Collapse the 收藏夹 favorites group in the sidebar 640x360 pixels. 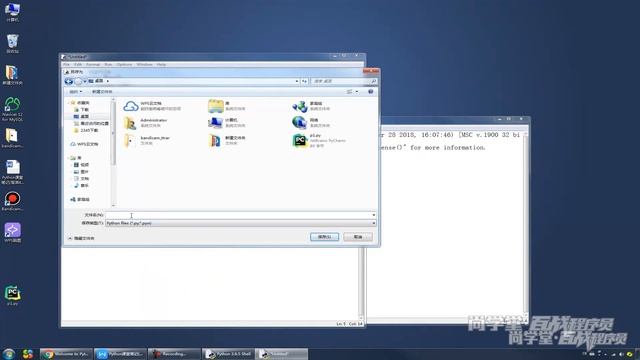point(70,102)
